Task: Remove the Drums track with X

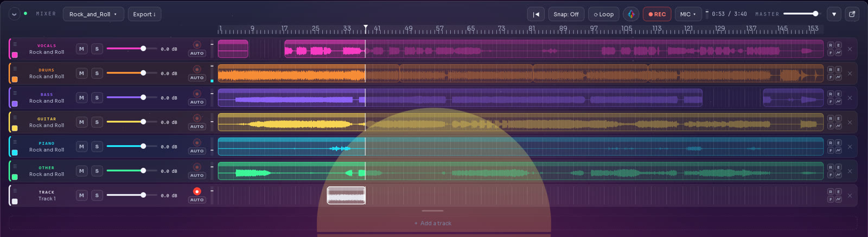Action: click(x=850, y=73)
